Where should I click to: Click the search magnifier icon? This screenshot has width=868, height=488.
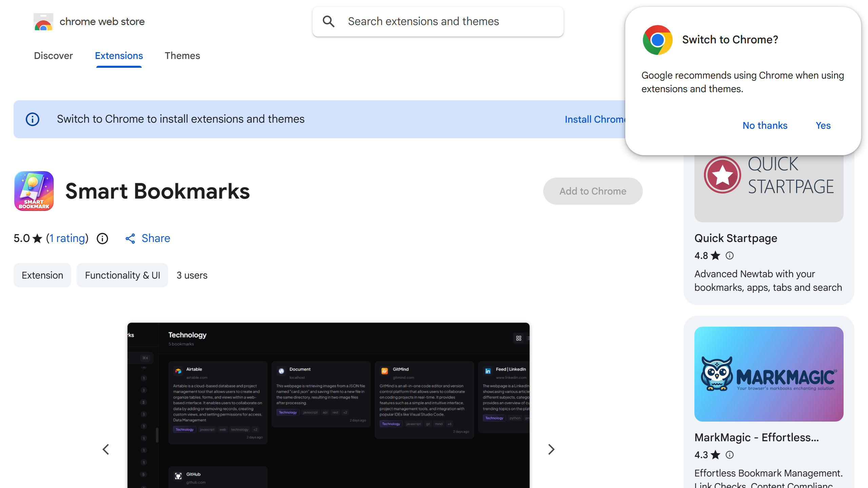click(x=328, y=22)
